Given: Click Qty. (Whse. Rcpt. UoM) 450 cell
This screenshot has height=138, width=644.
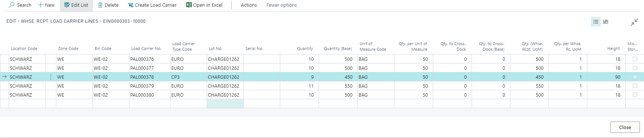Looking at the screenshot, I should coord(529,77).
